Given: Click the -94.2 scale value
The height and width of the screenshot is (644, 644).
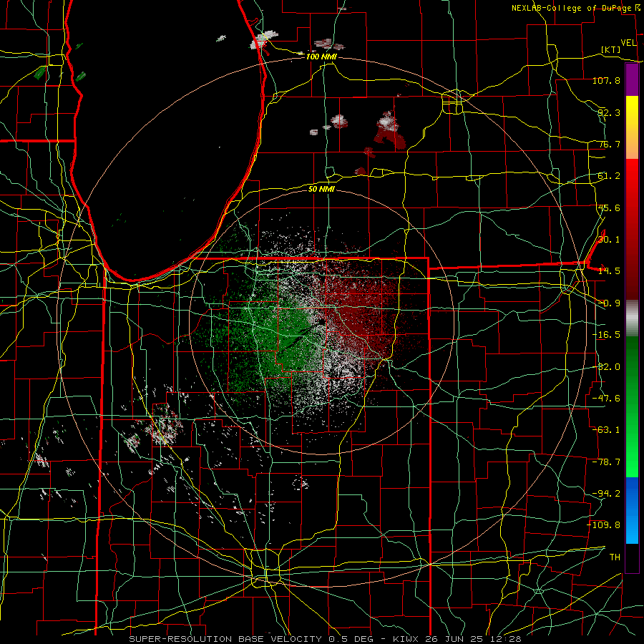Looking at the screenshot, I should click(606, 494).
